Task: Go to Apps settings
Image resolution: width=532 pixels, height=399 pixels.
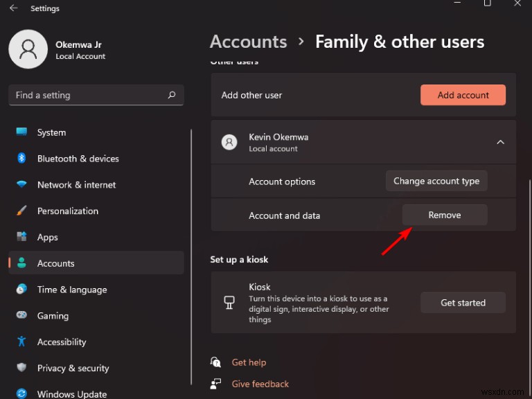Action: click(x=96, y=237)
